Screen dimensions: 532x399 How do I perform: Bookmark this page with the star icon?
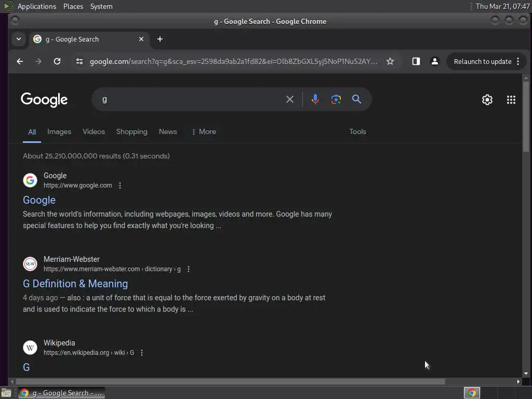coord(390,61)
